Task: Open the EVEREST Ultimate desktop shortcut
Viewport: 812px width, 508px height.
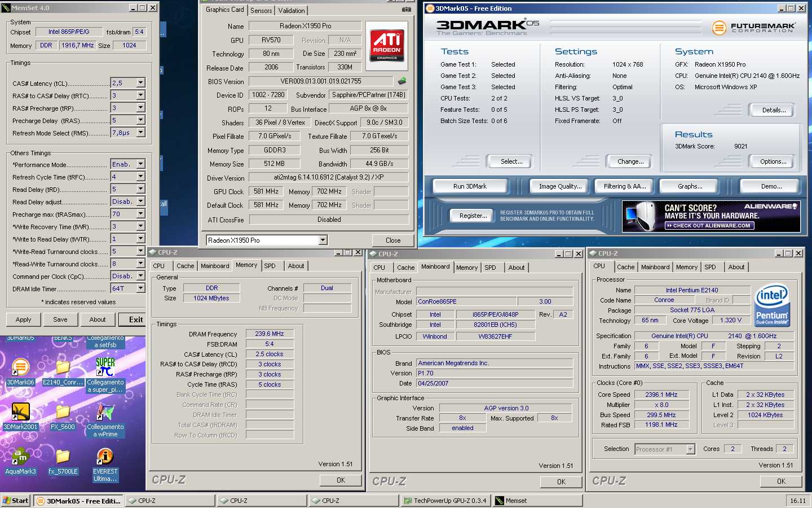Action: click(105, 465)
